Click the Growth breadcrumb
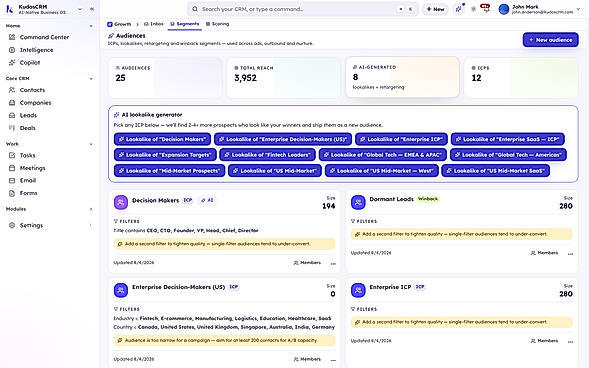Screen dimensions: 589x368 pos(119,24)
